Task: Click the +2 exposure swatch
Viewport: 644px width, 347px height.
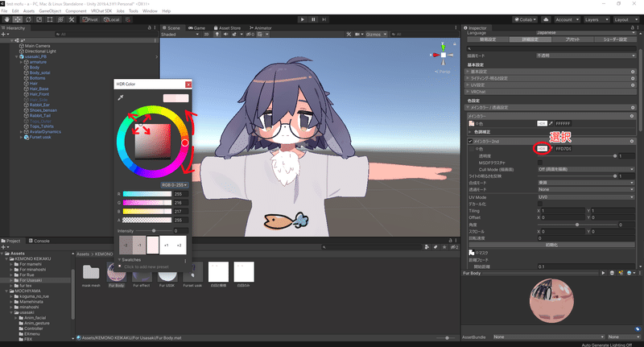Action: point(180,246)
